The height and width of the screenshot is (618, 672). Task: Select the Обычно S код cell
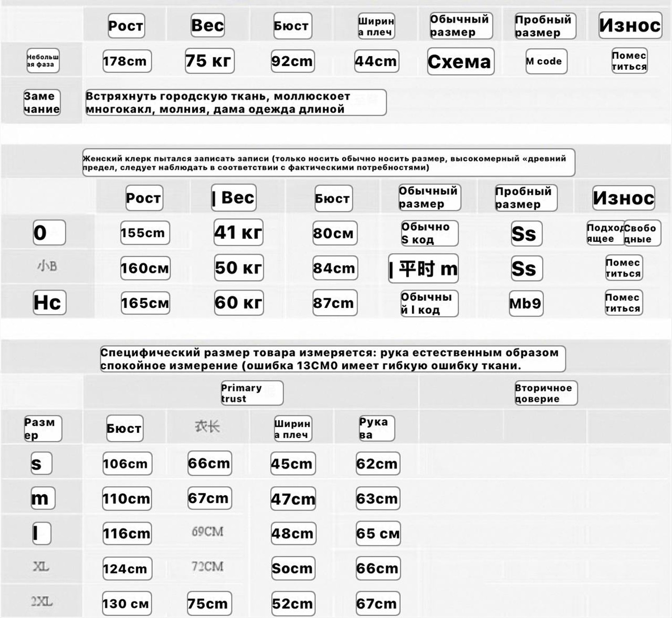pos(429,233)
